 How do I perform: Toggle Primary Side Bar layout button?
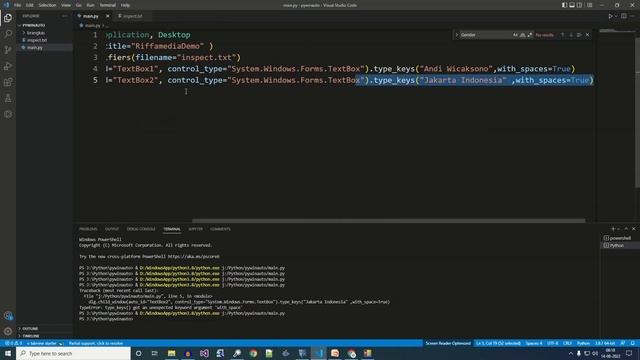[x=564, y=5]
